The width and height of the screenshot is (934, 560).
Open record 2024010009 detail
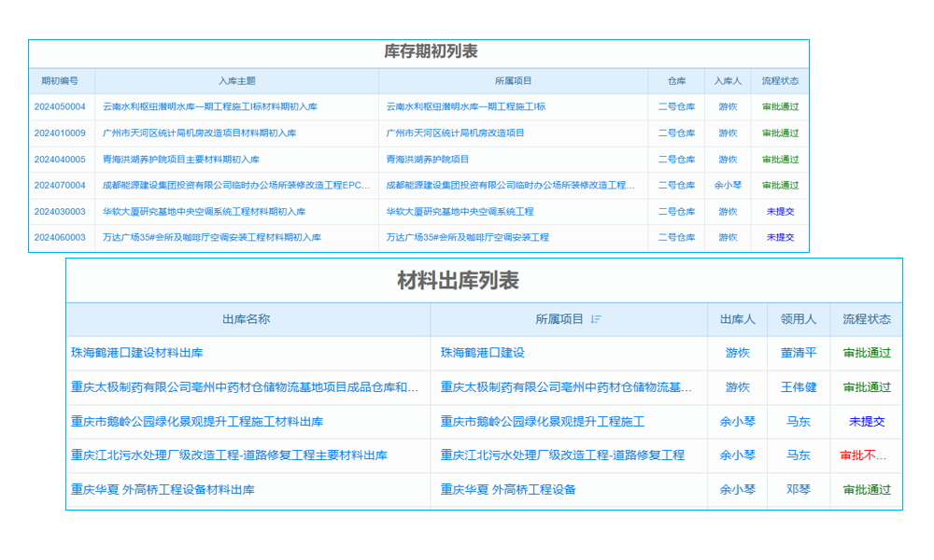pyautogui.click(x=60, y=133)
